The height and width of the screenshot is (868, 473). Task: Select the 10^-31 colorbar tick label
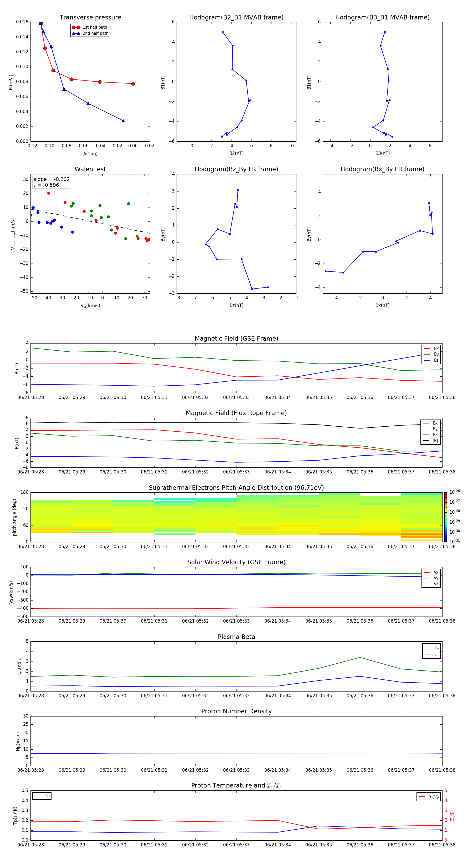pos(455,542)
